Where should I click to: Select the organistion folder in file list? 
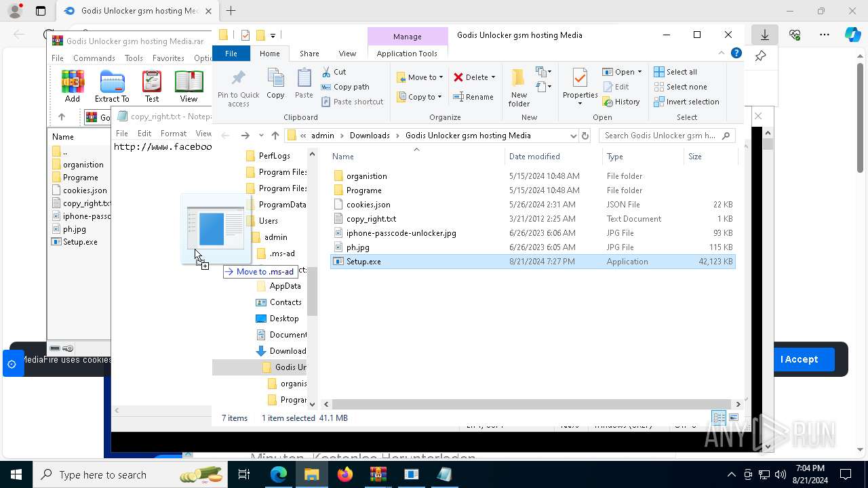(367, 176)
